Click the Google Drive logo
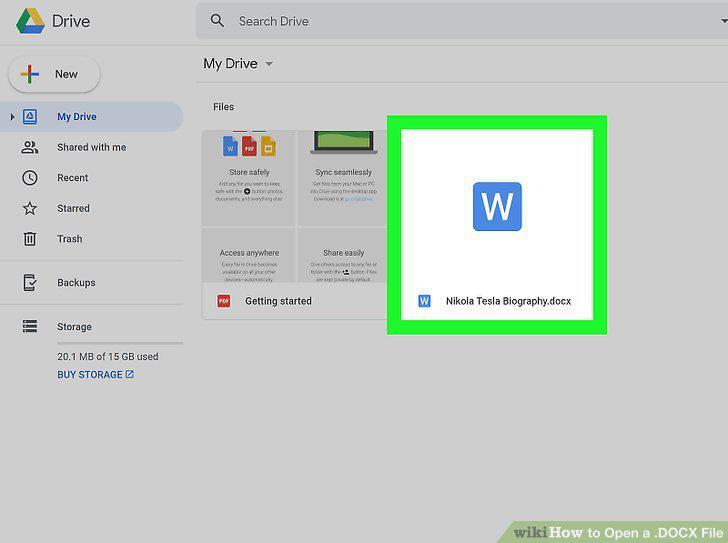The height and width of the screenshot is (543, 728). coord(30,21)
